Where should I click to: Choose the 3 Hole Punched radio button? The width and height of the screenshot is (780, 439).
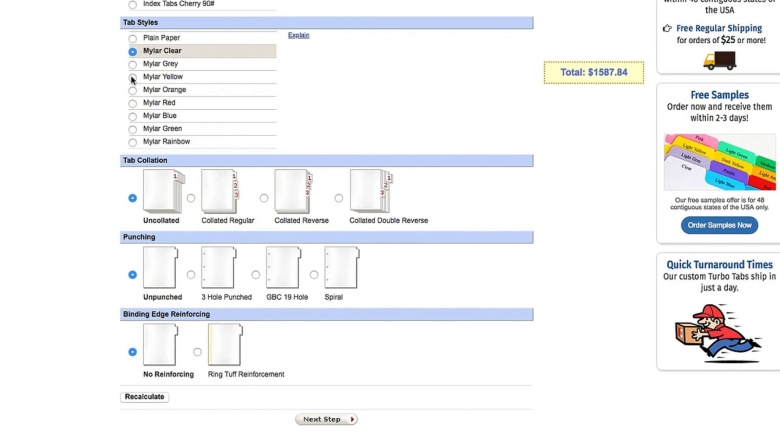(x=191, y=274)
